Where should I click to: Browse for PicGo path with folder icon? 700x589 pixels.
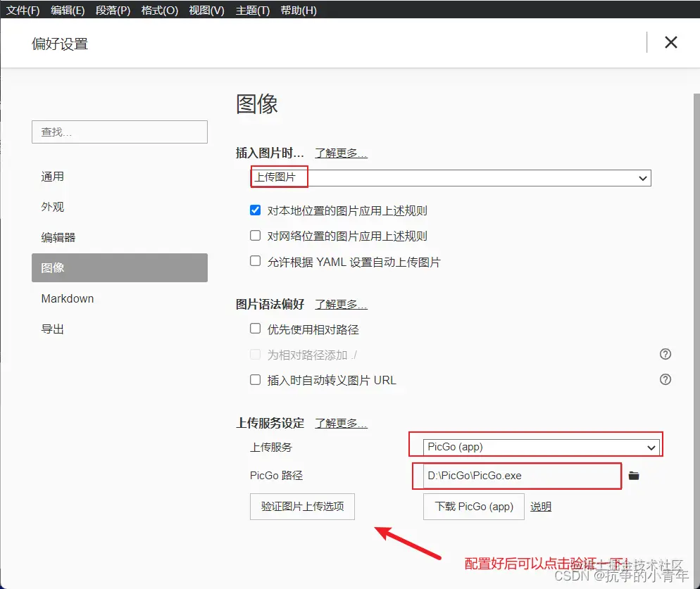(x=634, y=476)
